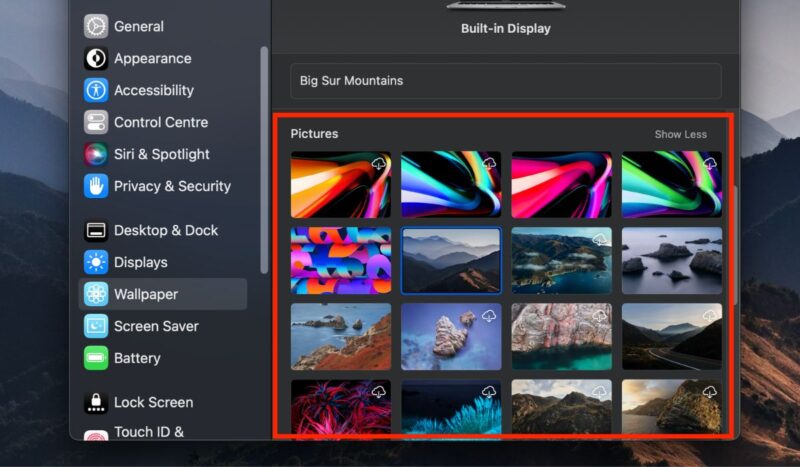Image resolution: width=800 pixels, height=467 pixels.
Task: Download the aerial coastline wallpaper cloud icon
Action: click(x=599, y=239)
